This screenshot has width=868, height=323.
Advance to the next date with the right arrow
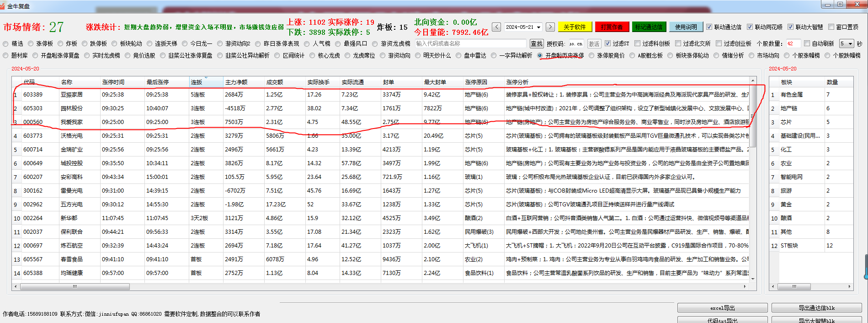point(550,27)
